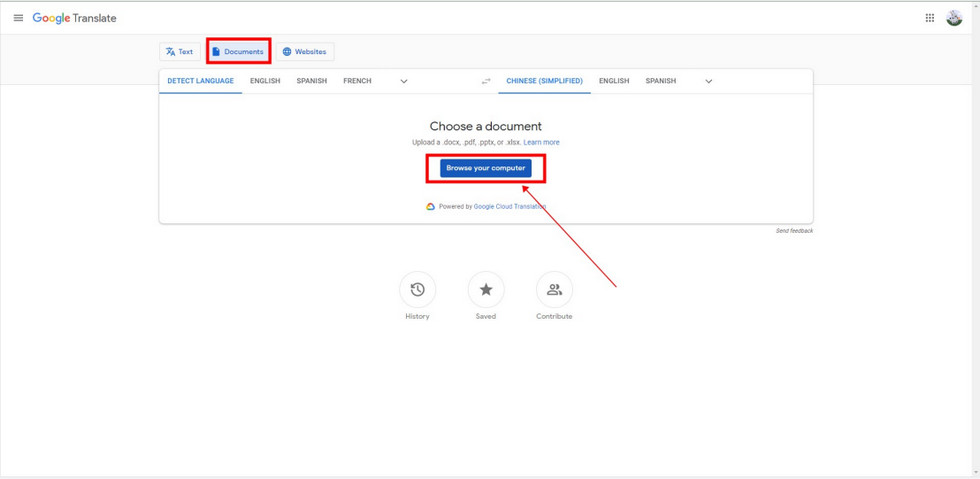Open Saved translations star icon
The width and height of the screenshot is (980, 479).
486,290
